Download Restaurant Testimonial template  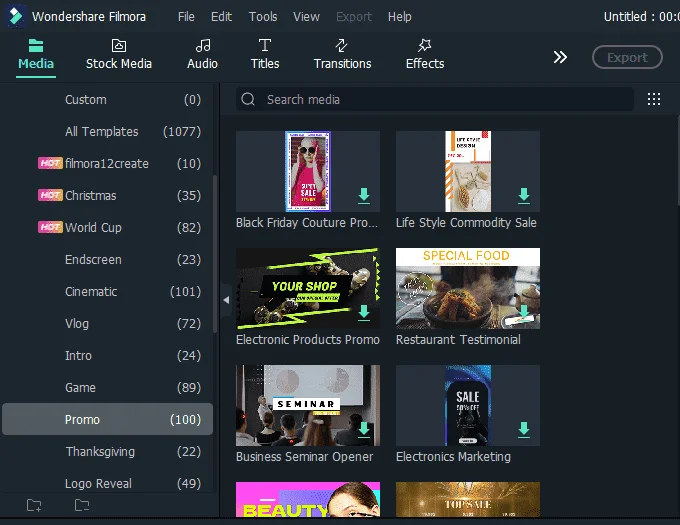(x=524, y=313)
